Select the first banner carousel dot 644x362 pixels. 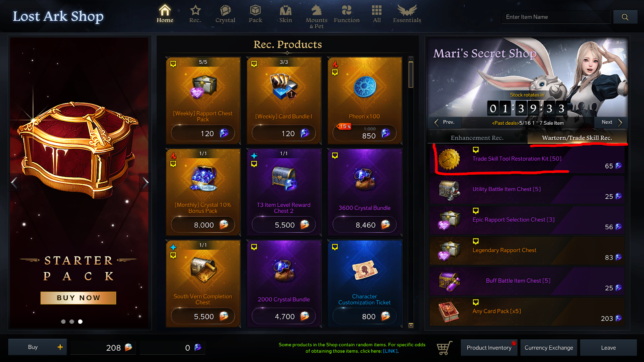[x=63, y=321]
